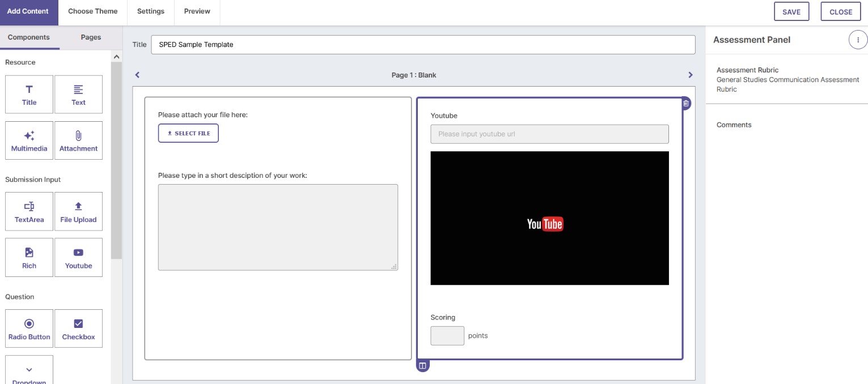Click the Assessment Panel heading

(x=752, y=40)
